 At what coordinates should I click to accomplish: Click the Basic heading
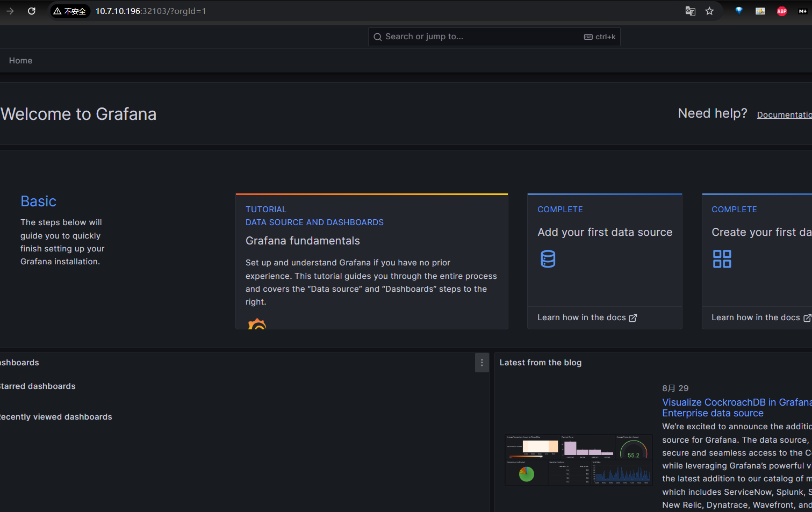click(x=38, y=201)
